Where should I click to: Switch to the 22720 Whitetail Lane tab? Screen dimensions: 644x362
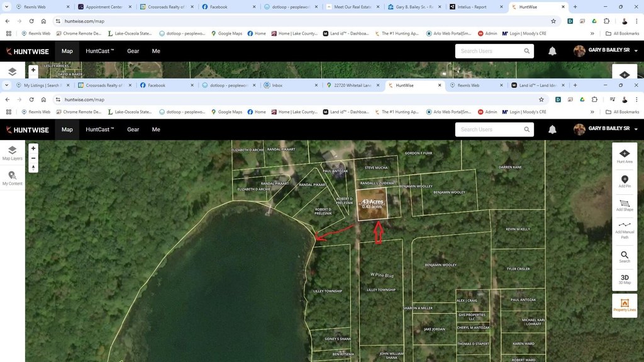[353, 85]
